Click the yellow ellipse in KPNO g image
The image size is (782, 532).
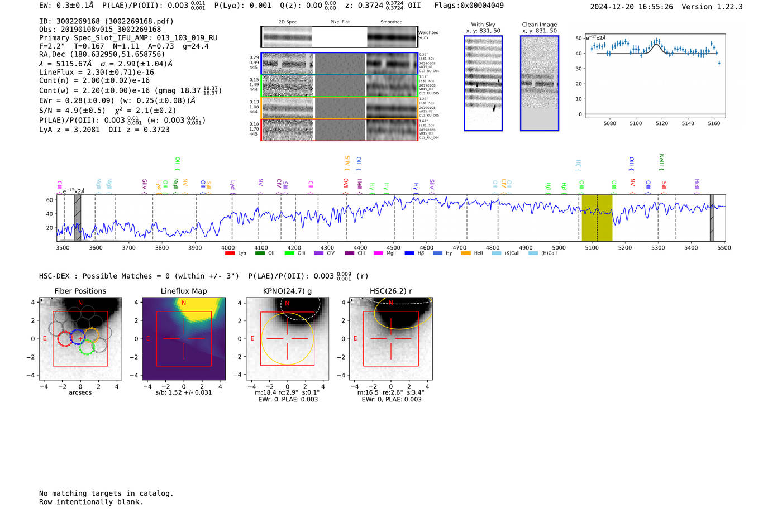tap(288, 339)
